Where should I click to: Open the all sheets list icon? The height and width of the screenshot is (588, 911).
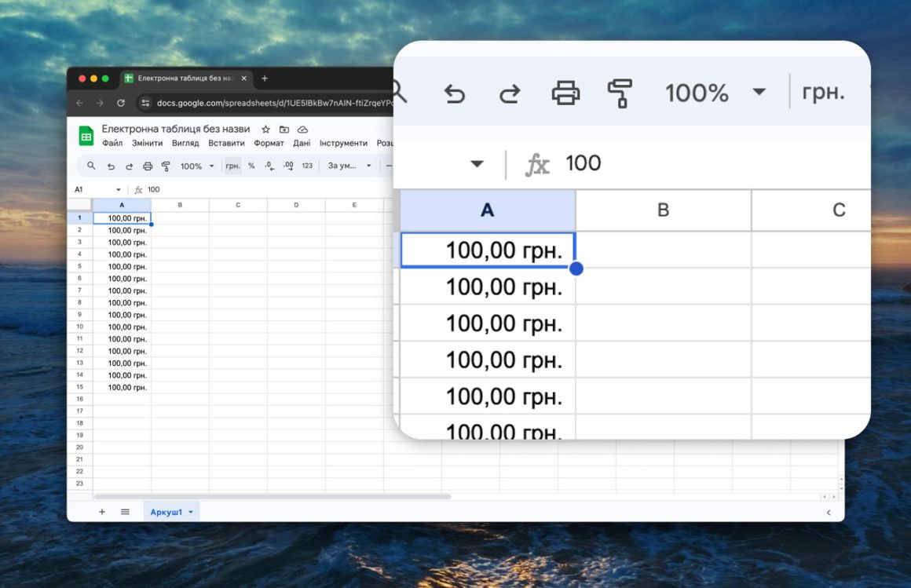point(125,512)
